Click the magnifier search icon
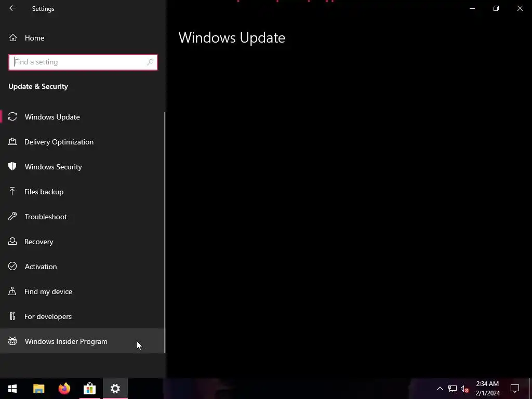This screenshot has height=399, width=532. pyautogui.click(x=150, y=62)
